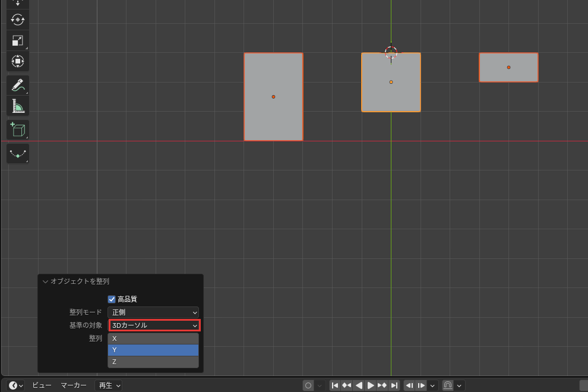Screen dimensions: 588x392
Task: Open the マーカー menu
Action: click(74, 385)
